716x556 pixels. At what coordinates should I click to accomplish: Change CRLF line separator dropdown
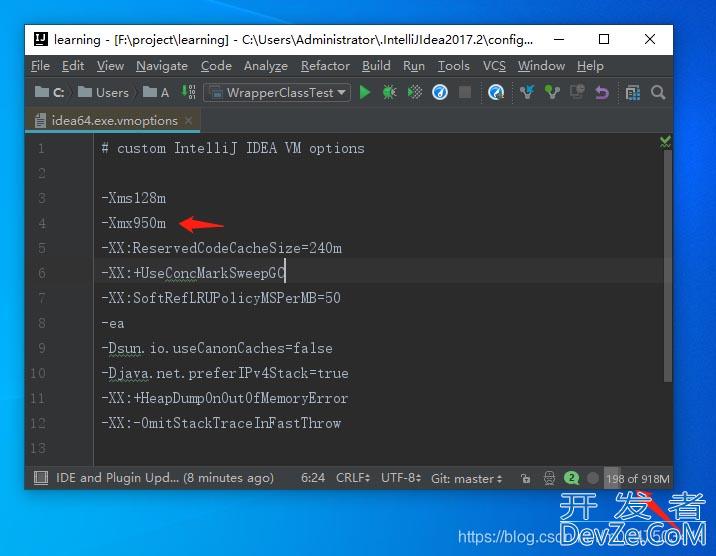(353, 478)
